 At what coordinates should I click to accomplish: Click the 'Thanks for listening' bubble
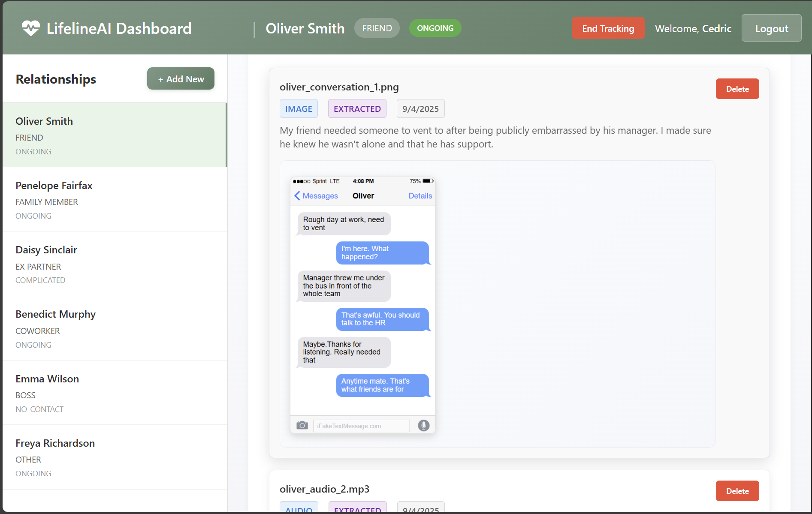coord(344,352)
